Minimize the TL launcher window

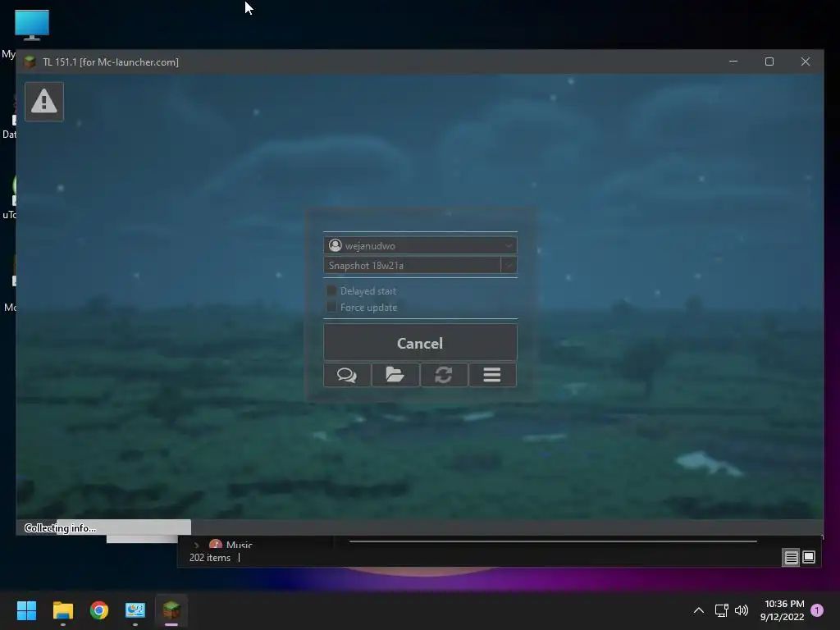(733, 62)
